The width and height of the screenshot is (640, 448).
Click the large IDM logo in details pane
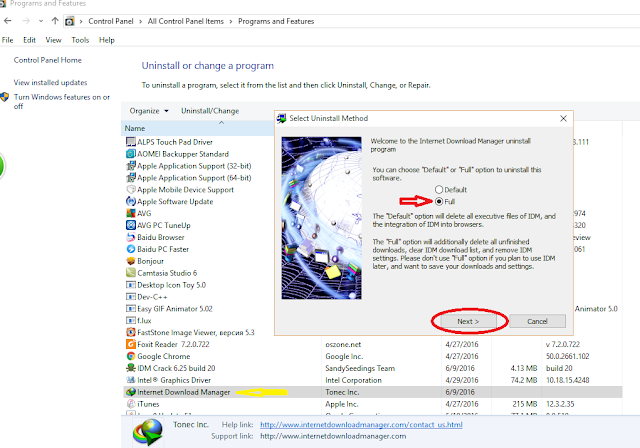click(148, 432)
